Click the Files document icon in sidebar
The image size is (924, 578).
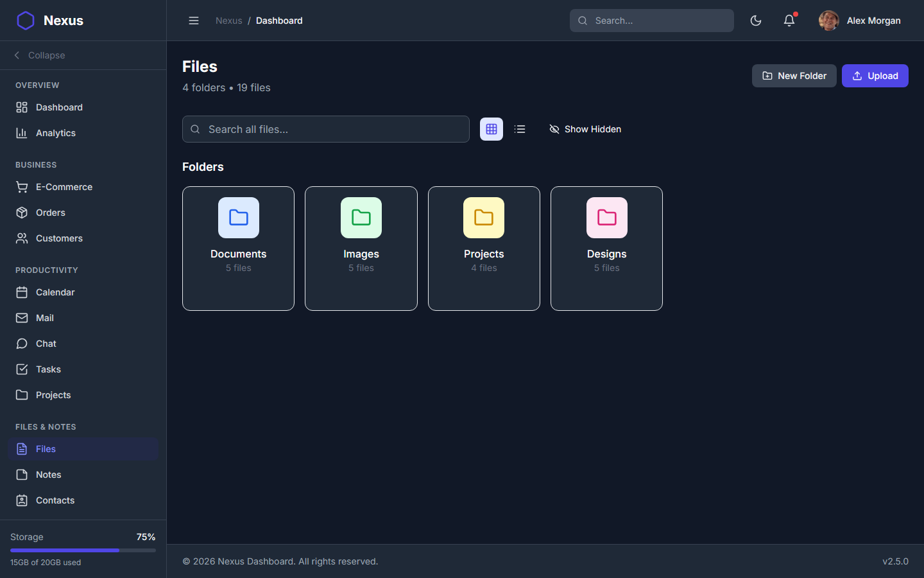(x=22, y=449)
